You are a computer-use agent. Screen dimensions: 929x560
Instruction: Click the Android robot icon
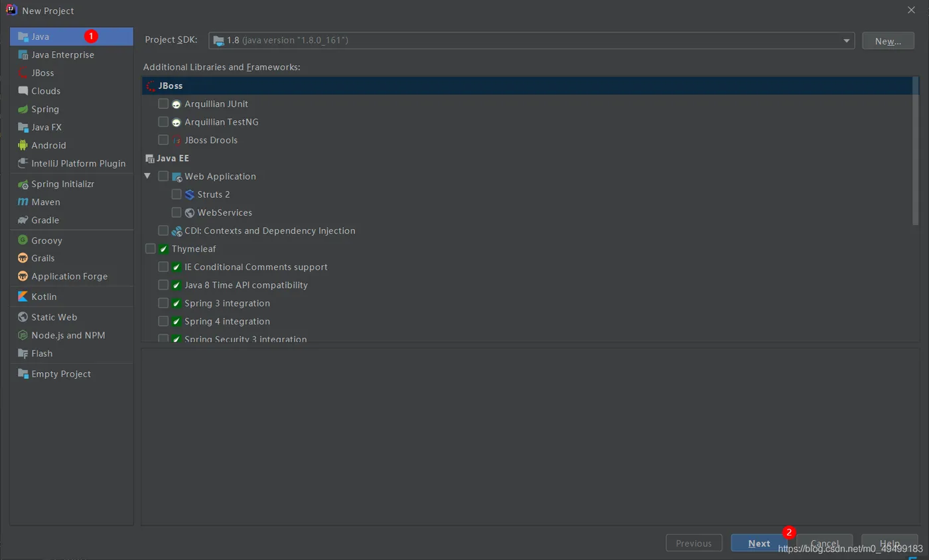point(23,145)
